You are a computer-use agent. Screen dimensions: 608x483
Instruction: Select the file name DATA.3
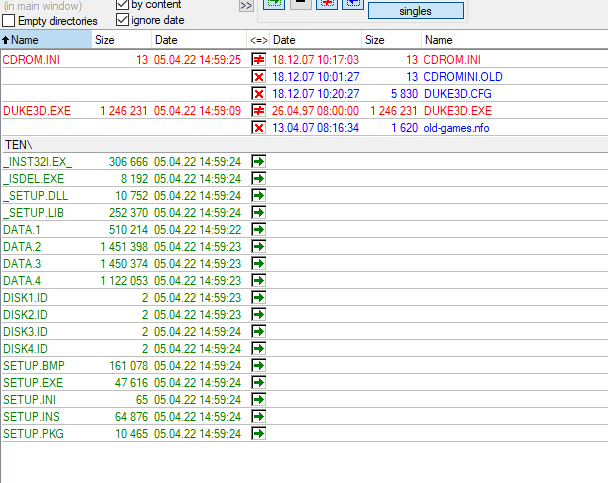pyautogui.click(x=22, y=264)
